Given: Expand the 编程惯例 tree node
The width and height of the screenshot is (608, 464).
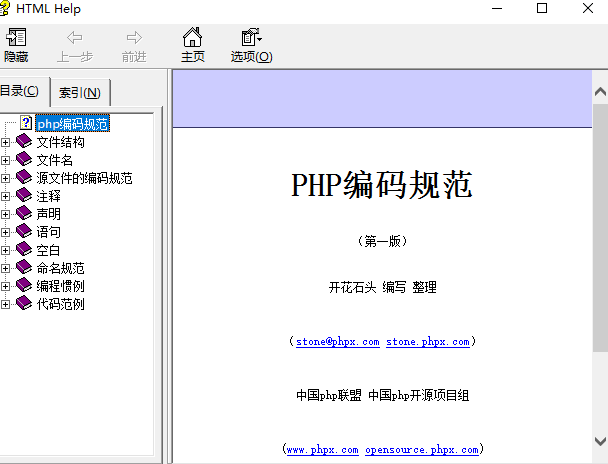Looking at the screenshot, I should [x=6, y=287].
